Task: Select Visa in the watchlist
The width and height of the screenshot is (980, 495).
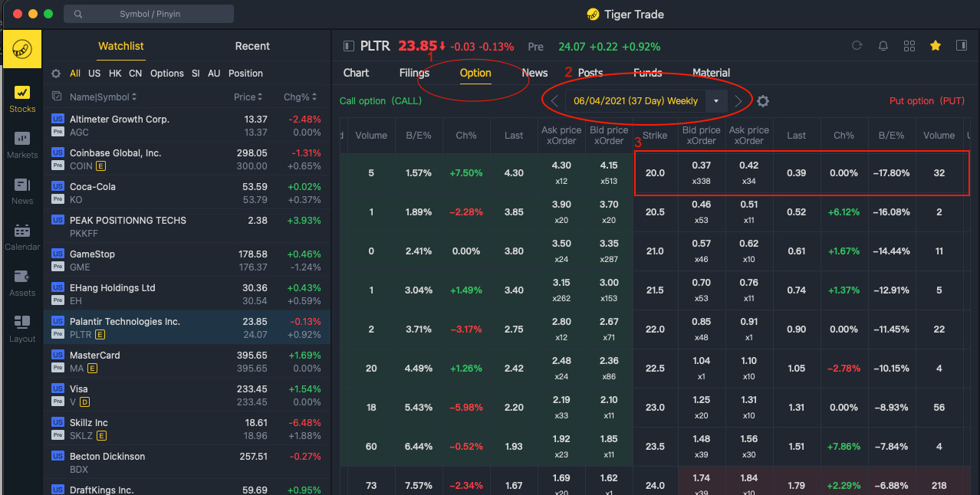Action: [187, 395]
